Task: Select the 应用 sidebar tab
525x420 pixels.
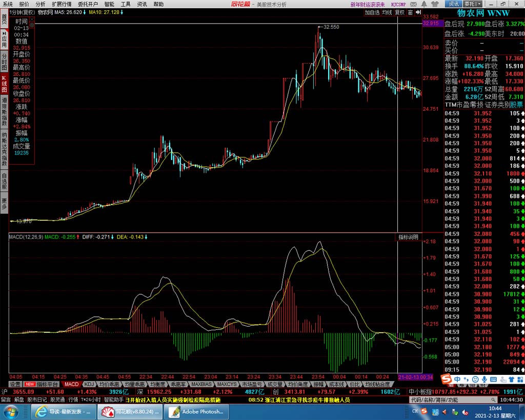Action: [x=4, y=39]
